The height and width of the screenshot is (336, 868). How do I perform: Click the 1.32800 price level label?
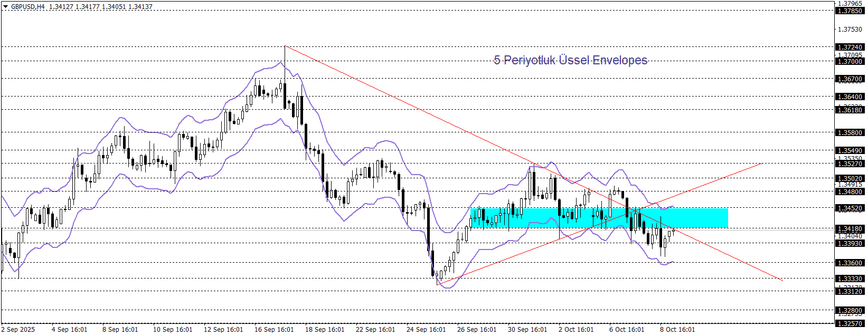[850, 310]
